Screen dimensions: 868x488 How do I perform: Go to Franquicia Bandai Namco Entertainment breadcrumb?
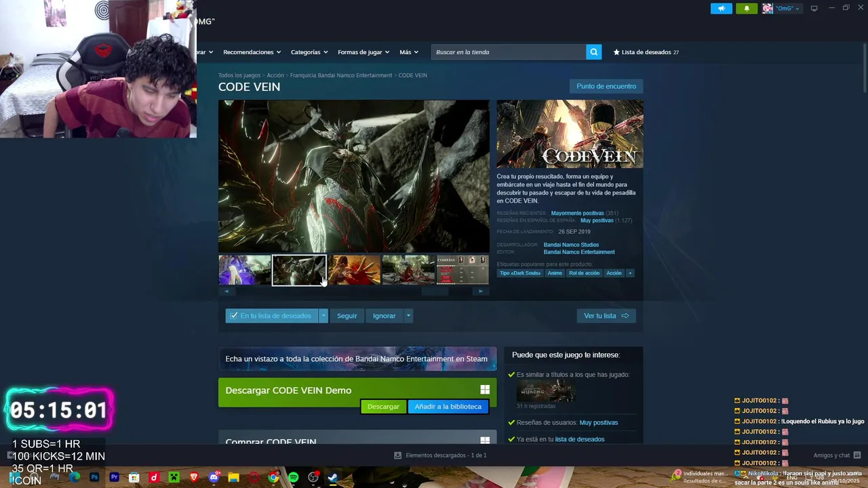click(341, 75)
